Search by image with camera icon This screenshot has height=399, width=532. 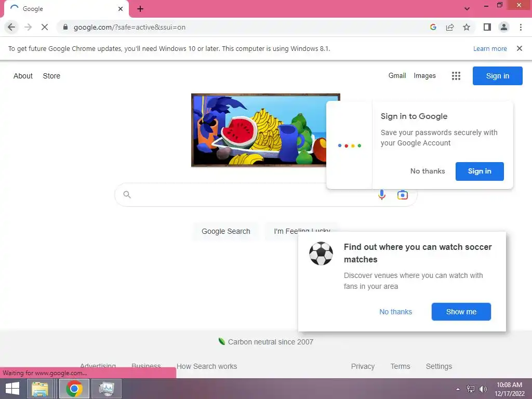403,195
